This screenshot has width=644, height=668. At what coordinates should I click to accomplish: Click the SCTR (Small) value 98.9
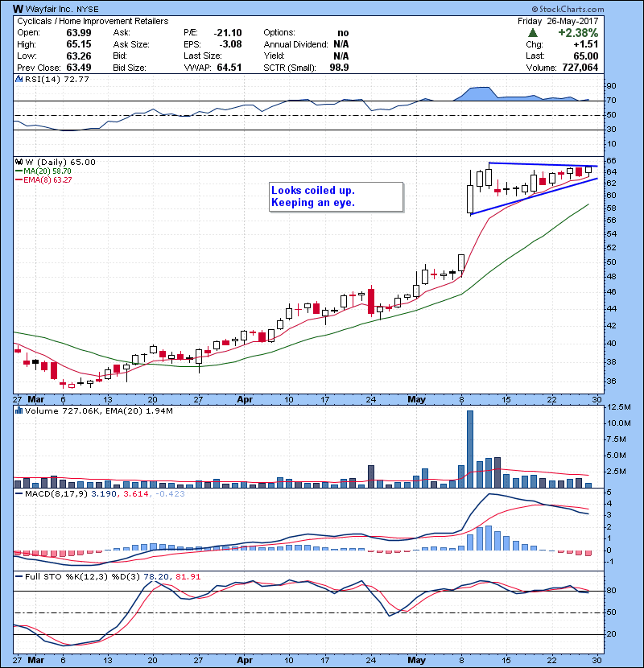coord(339,68)
